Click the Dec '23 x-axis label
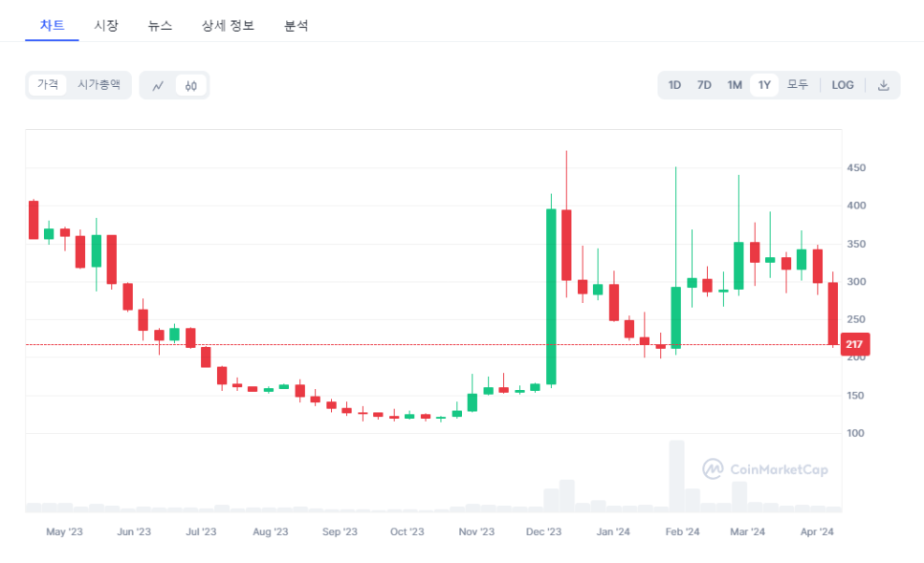Viewport: 924px width, 563px height. pos(543,531)
